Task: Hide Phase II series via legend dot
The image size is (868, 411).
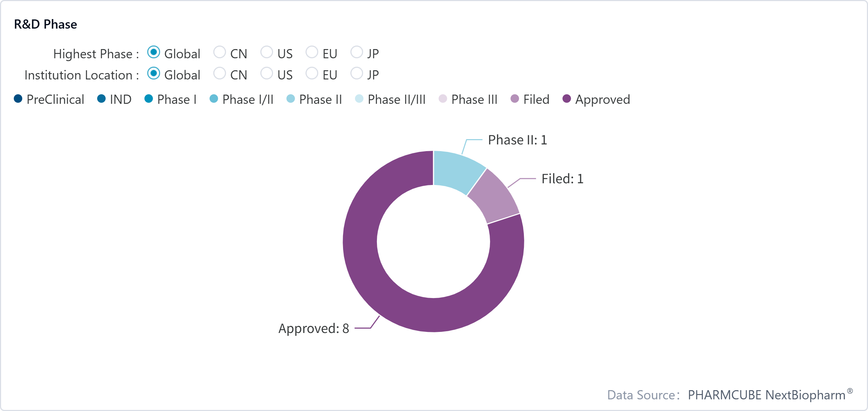Action: coord(290,99)
